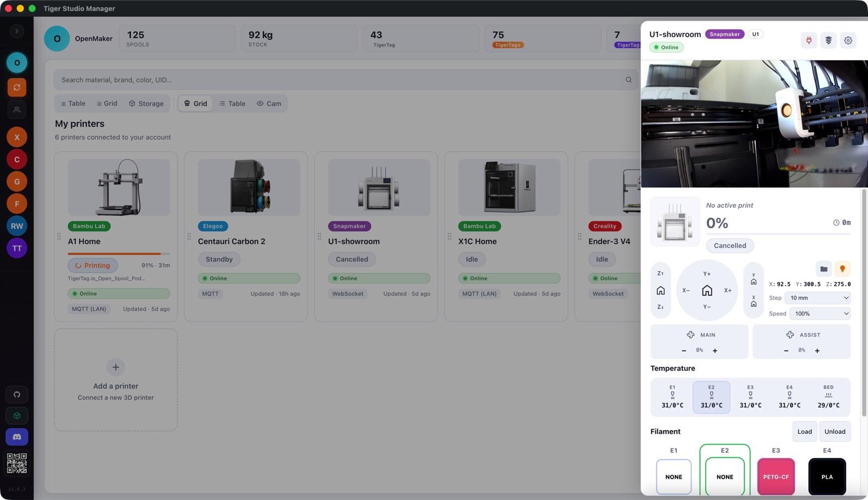This screenshot has width=868, height=500.
Task: Open the GitHub icon in sidebar
Action: [17, 394]
